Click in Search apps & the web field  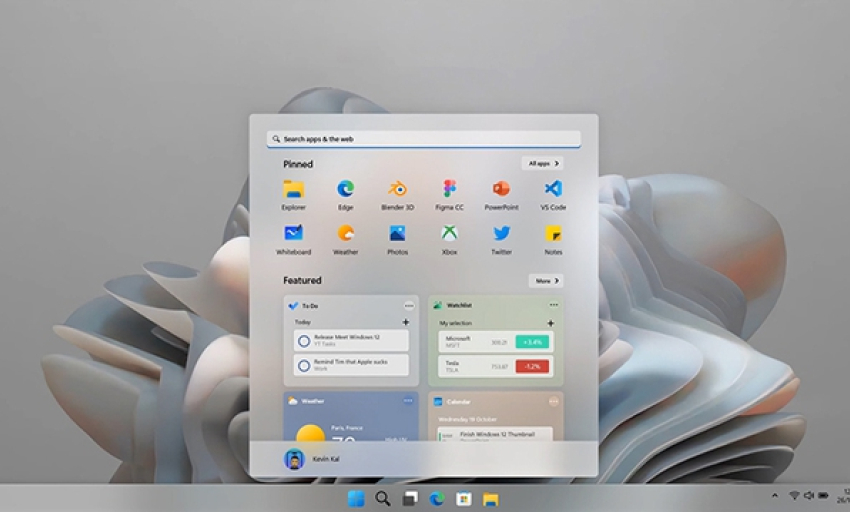pyautogui.click(x=423, y=139)
